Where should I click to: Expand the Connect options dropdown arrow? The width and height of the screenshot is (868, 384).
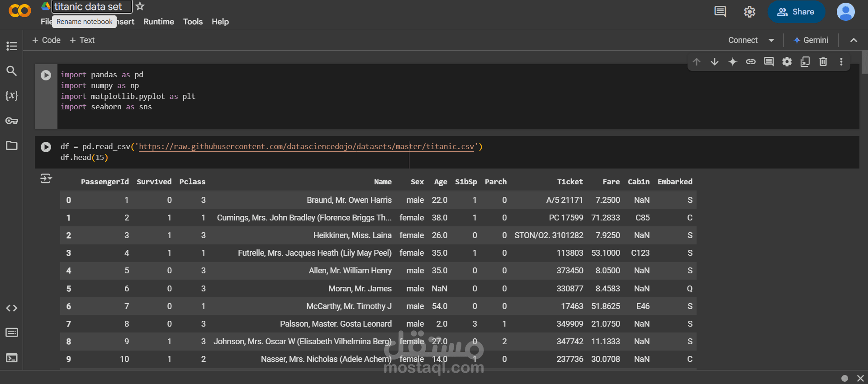click(771, 40)
